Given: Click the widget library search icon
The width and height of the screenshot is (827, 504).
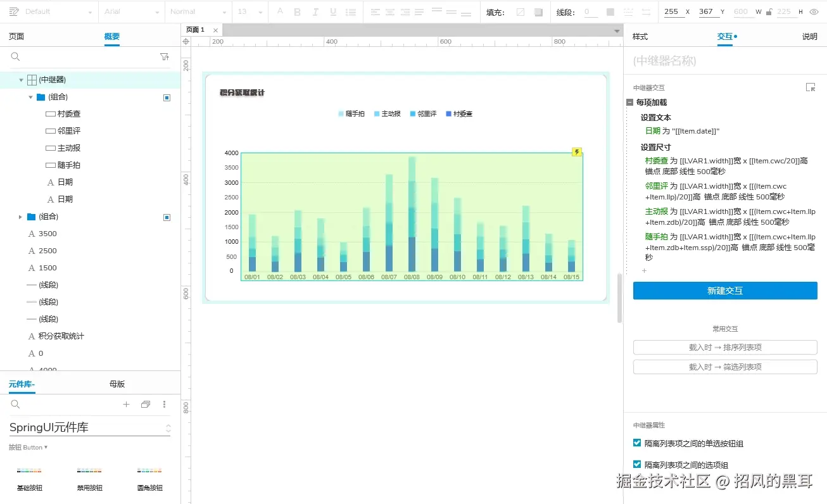Looking at the screenshot, I should 16,404.
